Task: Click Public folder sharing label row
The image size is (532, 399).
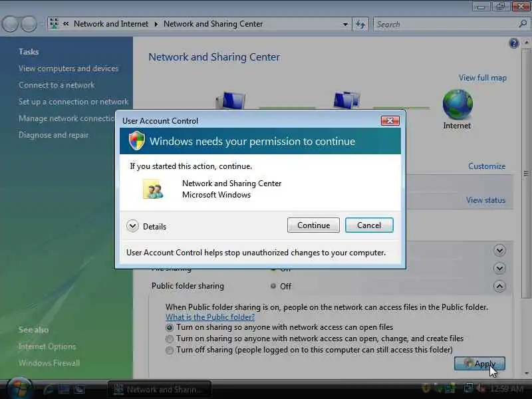Action: (188, 286)
